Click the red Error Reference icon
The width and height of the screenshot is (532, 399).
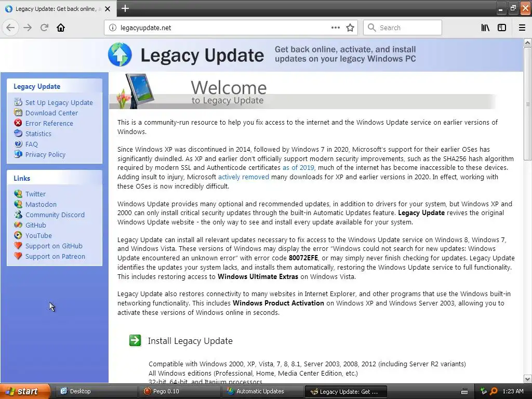[18, 123]
